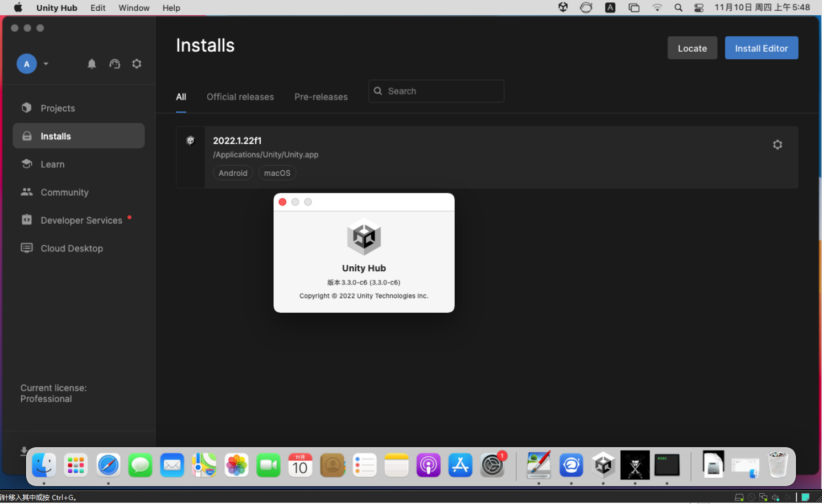Open Cloud Desktop in the sidebar
The height and width of the screenshot is (504, 822).
click(79, 248)
